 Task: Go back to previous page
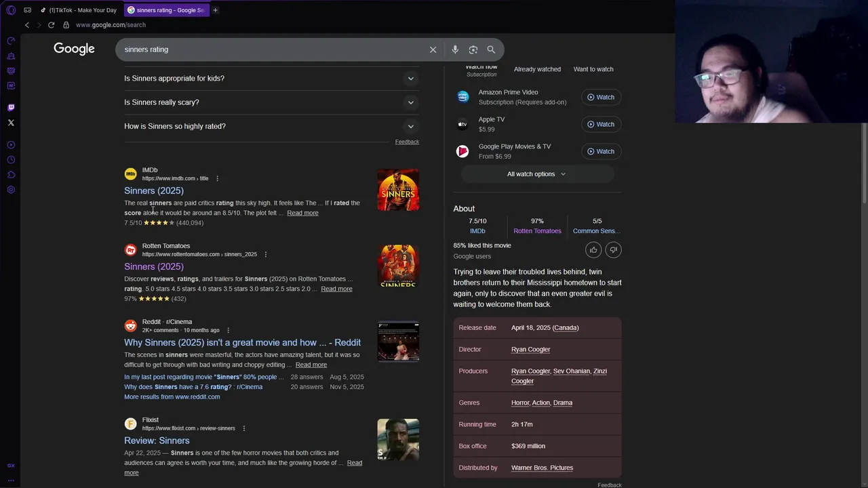click(x=27, y=25)
